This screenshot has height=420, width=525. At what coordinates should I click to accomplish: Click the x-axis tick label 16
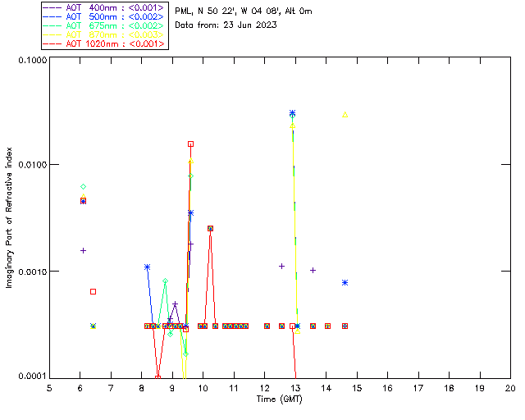click(x=387, y=388)
